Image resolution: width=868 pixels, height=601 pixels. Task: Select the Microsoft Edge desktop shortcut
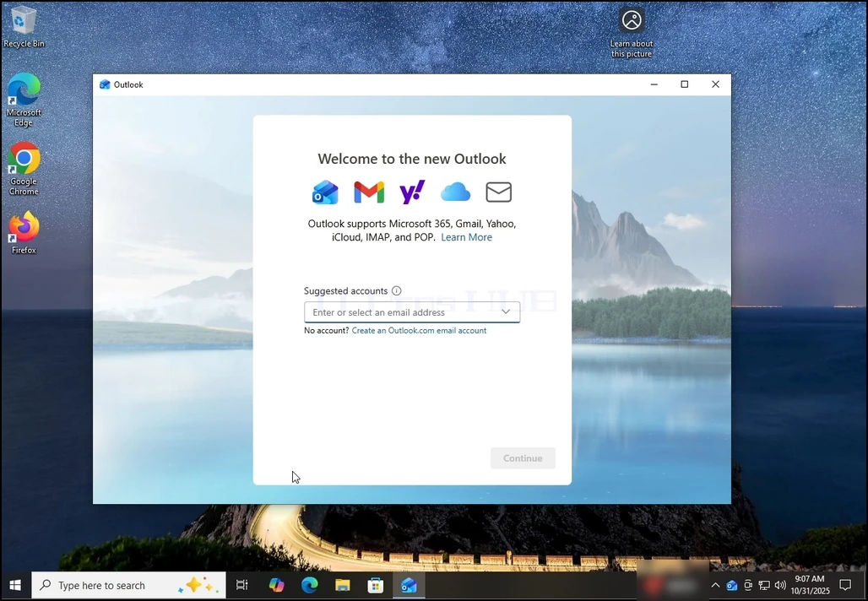24,100
